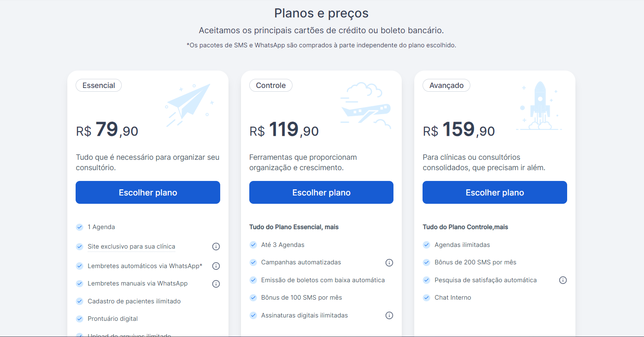Click the Planos e preços heading
The height and width of the screenshot is (337, 644).
click(321, 13)
